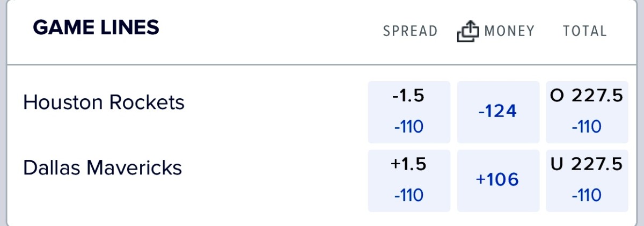Open the Houston Rockets team name

tap(104, 102)
